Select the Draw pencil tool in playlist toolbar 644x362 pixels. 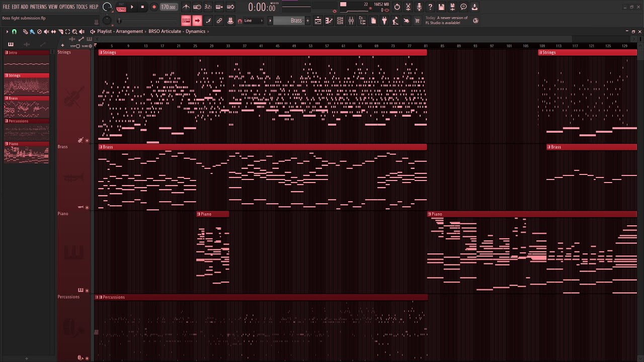pyautogui.click(x=25, y=31)
